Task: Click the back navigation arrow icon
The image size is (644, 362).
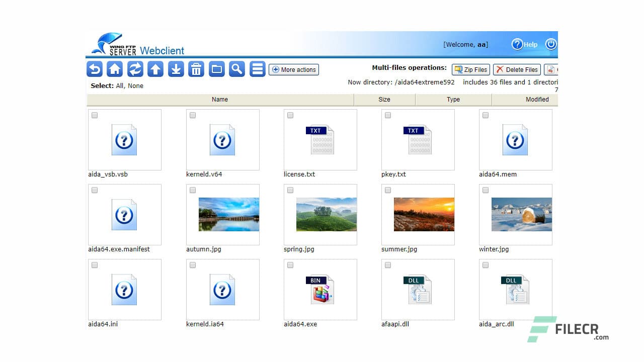Action: click(x=95, y=69)
